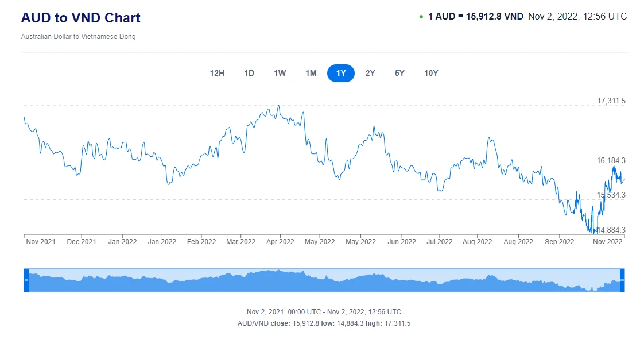Select the 5Y range option

pyautogui.click(x=399, y=73)
